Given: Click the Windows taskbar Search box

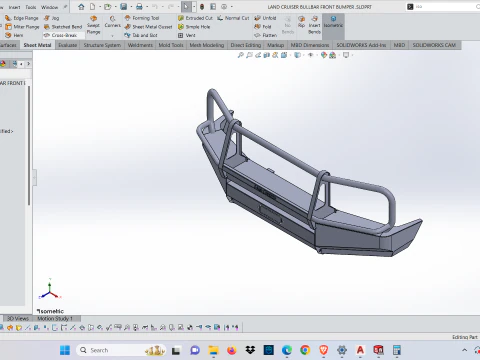Looking at the screenshot, I should pyautogui.click(x=121, y=350).
